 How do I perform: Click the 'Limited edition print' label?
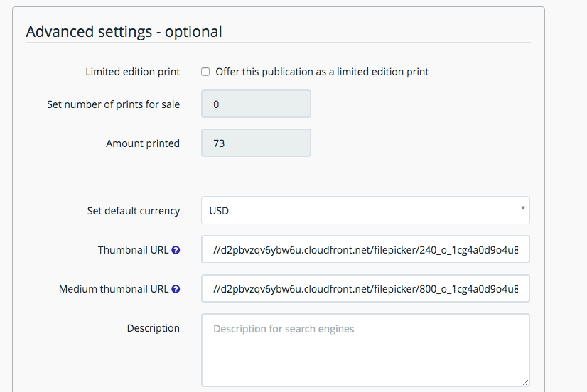[x=133, y=72]
